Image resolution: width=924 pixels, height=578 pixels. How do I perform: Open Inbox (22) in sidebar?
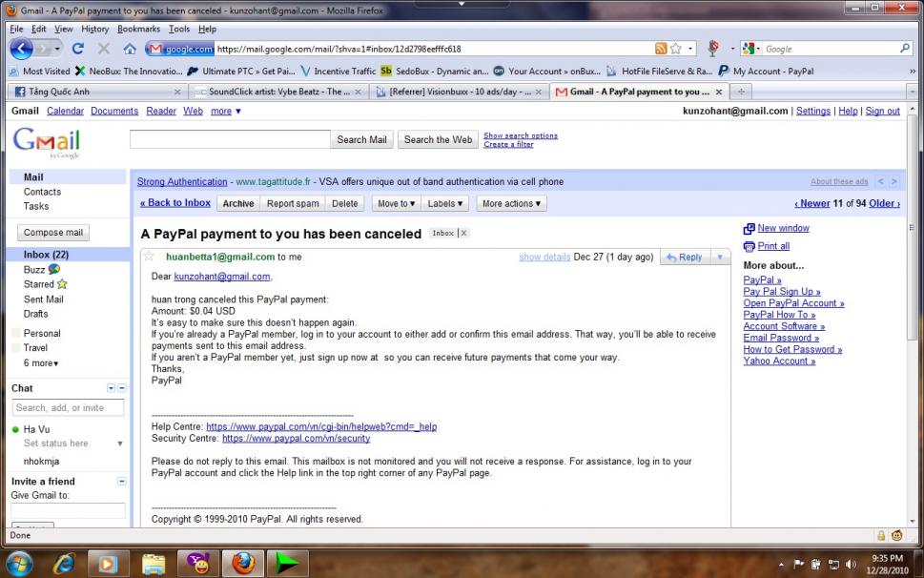pos(46,255)
